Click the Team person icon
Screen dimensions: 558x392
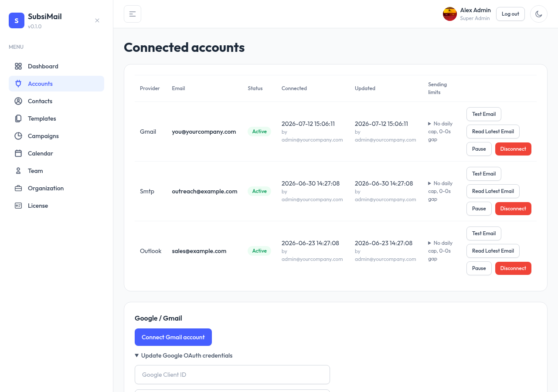pos(18,171)
